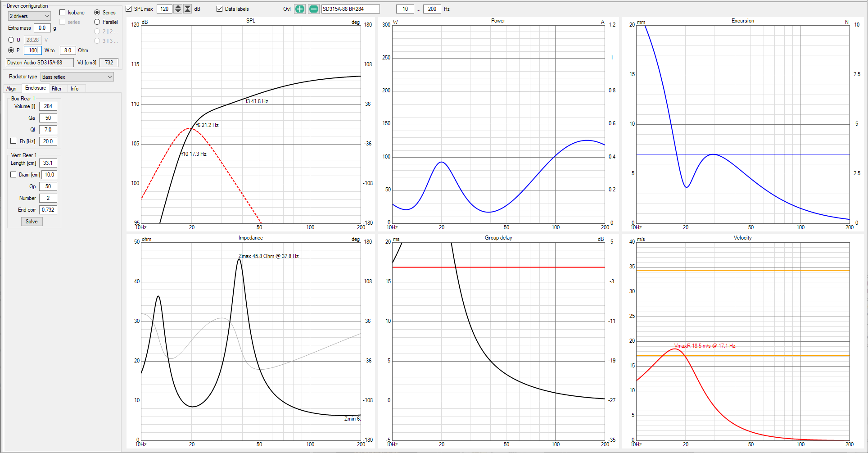This screenshot has height=453, width=868.
Task: Click the 'f3 41.8 Hz' label on SPL chart
Action: tap(257, 101)
